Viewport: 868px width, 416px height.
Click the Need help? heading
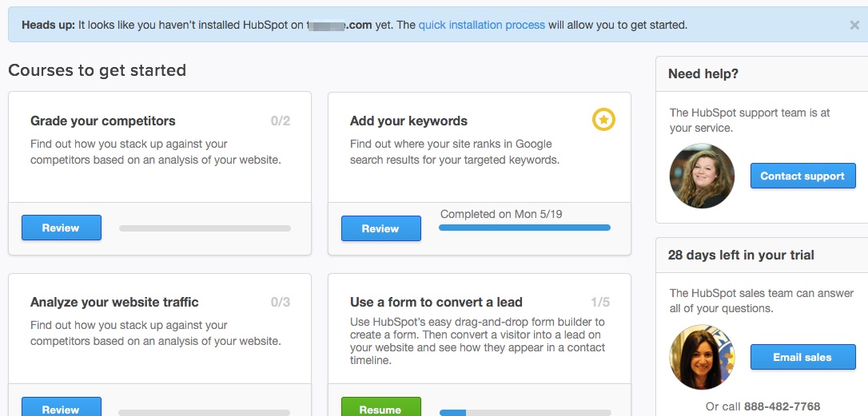(x=703, y=73)
